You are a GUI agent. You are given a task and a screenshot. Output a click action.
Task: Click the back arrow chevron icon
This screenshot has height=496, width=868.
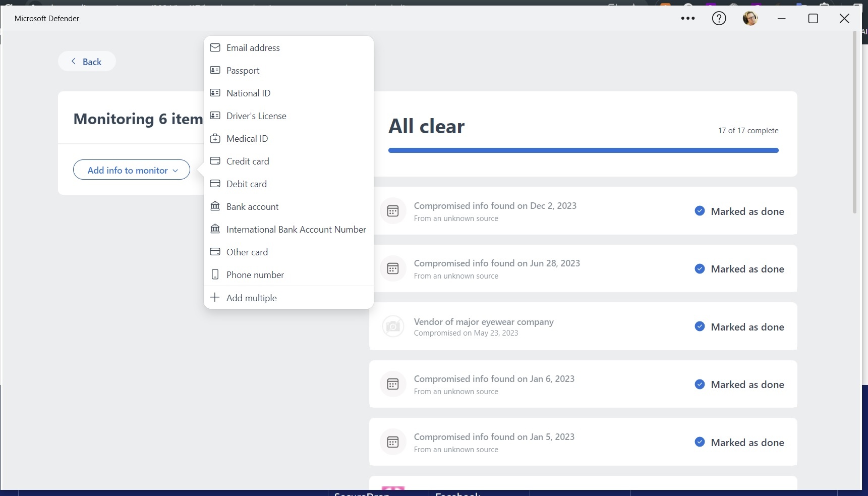[x=74, y=61]
